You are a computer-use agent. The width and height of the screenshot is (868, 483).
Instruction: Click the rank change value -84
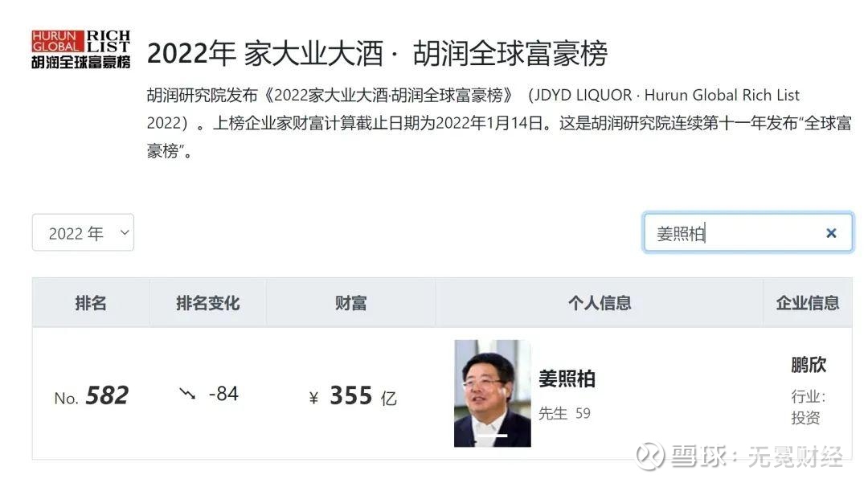coord(223,394)
